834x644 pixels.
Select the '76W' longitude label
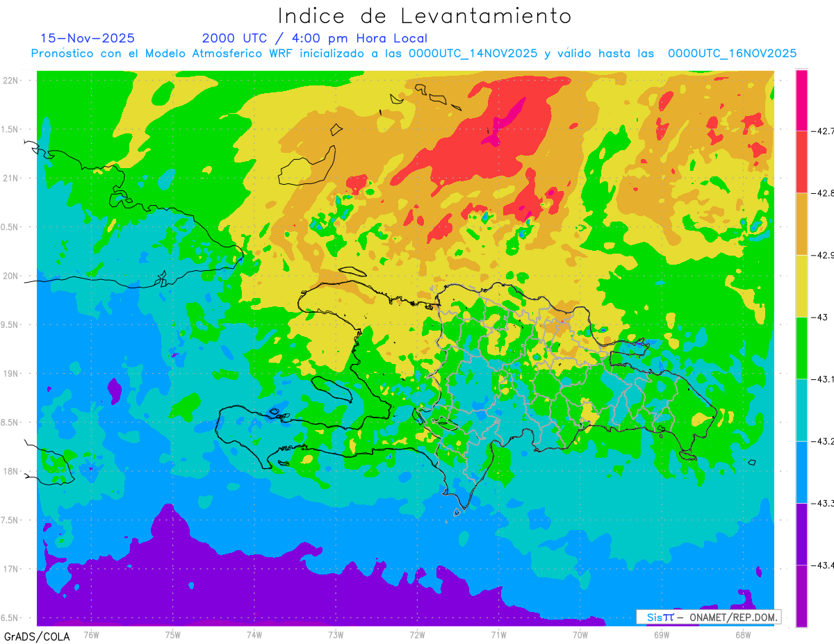91,634
